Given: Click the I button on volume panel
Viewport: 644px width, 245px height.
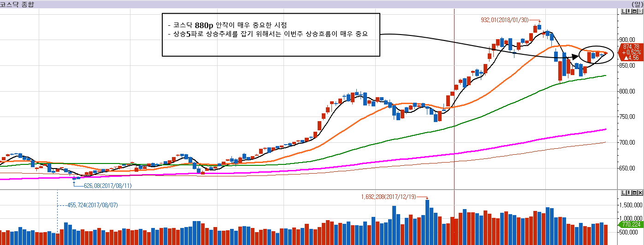Looking at the screenshot, I should point(629,192).
